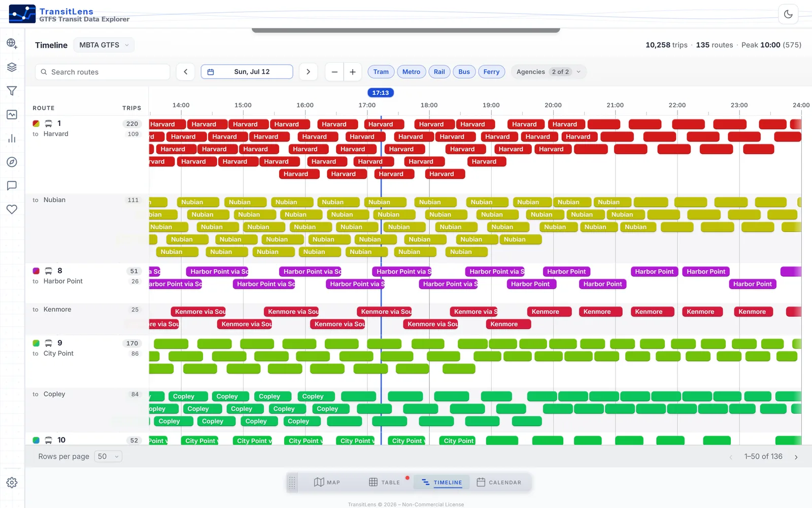This screenshot has height=508, width=812.
Task: Click the 135 routes statistic
Action: [x=715, y=45]
